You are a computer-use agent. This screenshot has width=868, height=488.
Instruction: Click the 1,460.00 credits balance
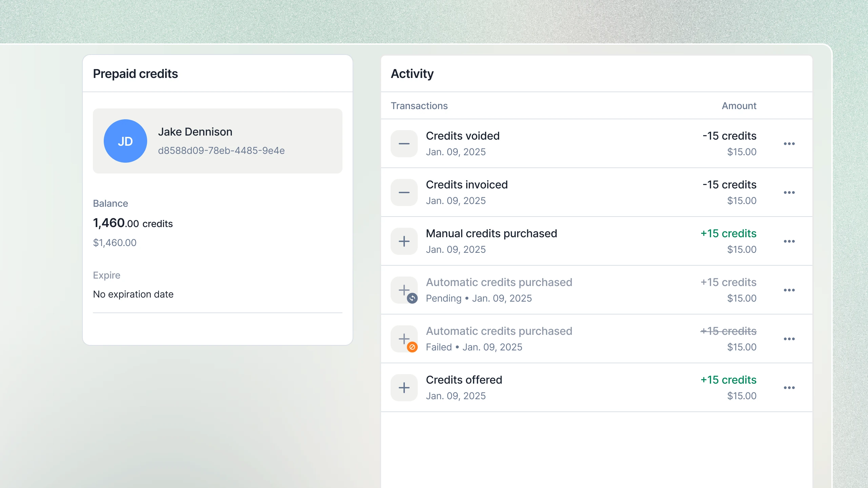point(133,223)
